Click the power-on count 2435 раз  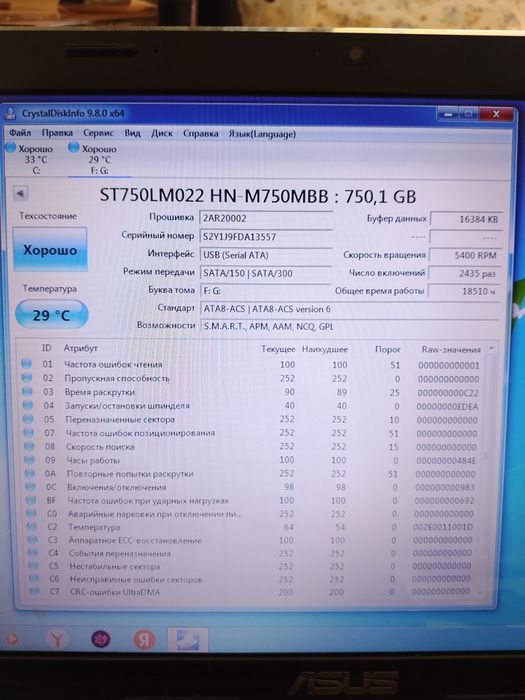[x=464, y=273]
